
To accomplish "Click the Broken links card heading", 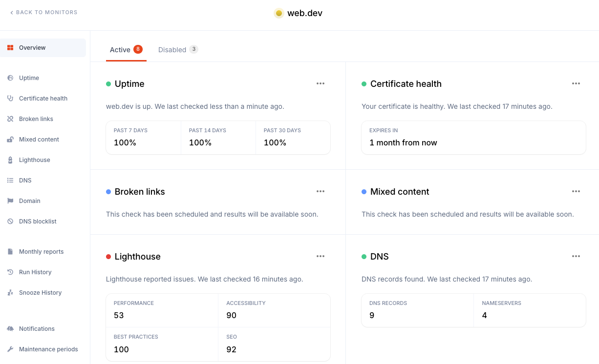I will tap(140, 192).
